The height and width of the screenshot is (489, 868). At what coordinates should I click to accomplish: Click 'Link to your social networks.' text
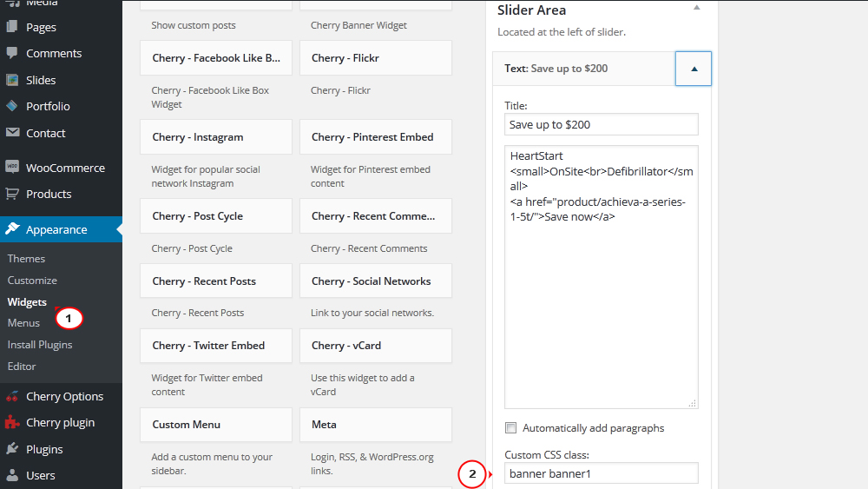coord(372,313)
